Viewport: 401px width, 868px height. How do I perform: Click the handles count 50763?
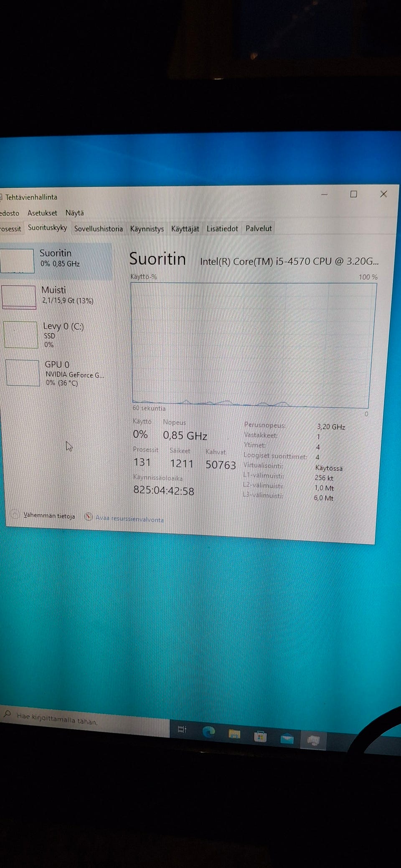[x=221, y=465]
